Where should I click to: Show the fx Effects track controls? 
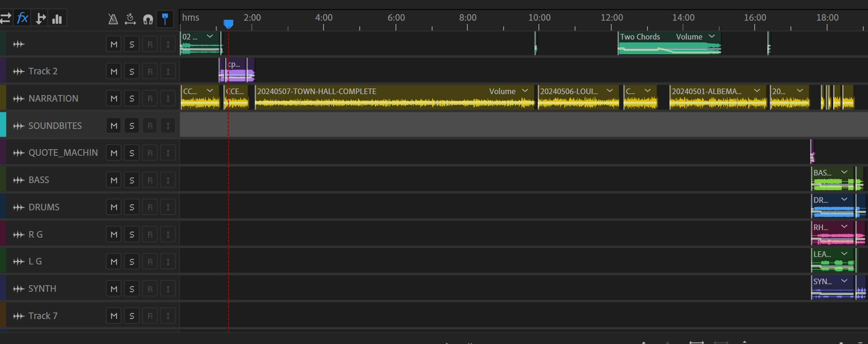[23, 18]
